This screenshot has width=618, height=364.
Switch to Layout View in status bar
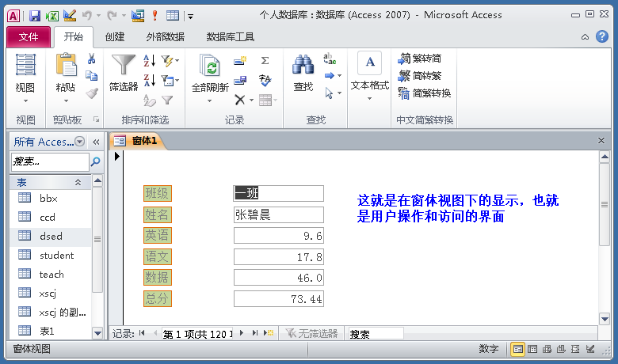coord(575,349)
